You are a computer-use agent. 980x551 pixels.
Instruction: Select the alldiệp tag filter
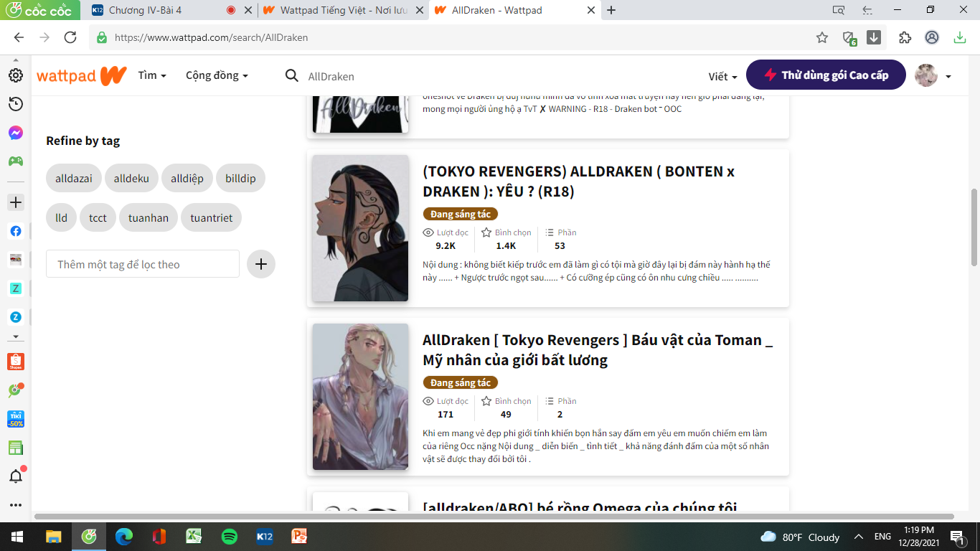click(x=187, y=178)
